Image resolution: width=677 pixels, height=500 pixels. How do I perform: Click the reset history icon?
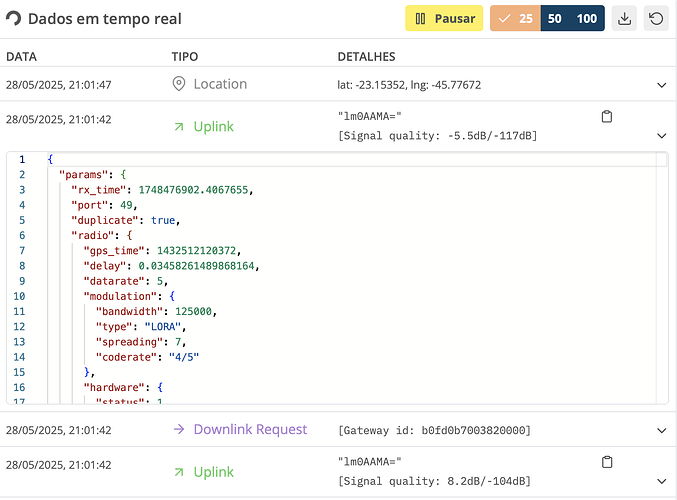pyautogui.click(x=656, y=19)
